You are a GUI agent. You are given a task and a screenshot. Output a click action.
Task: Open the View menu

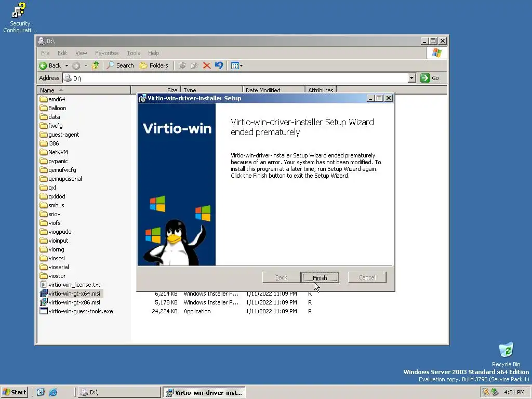point(81,53)
